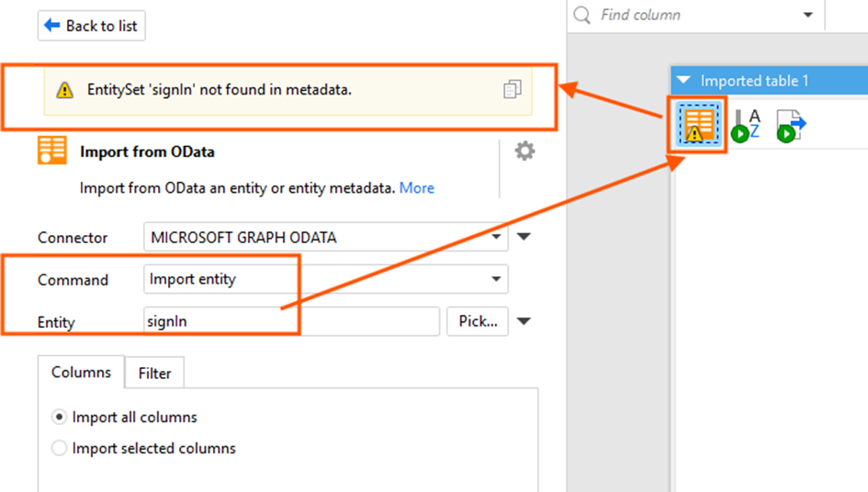Click the A-Z sort task icon
The width and height of the screenshot is (868, 492).
point(745,125)
